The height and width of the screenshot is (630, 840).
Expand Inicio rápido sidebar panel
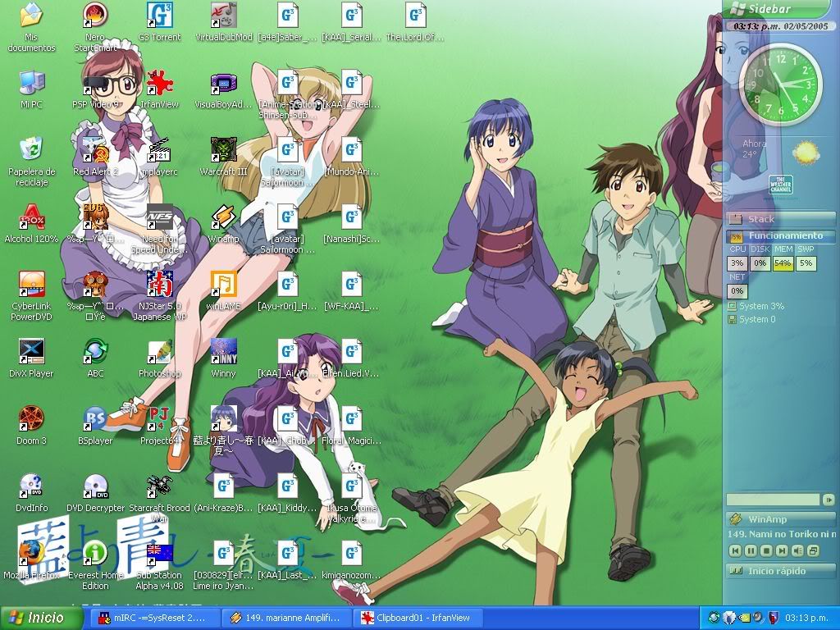[781, 571]
